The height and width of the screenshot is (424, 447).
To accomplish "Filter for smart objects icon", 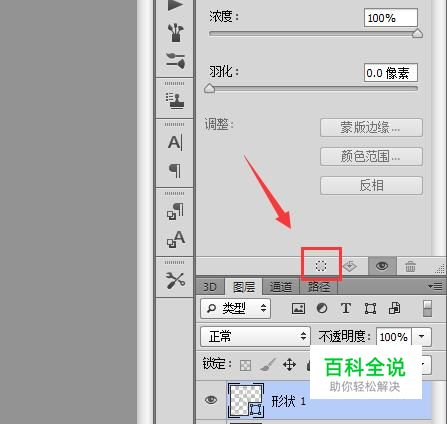I will coord(395,308).
